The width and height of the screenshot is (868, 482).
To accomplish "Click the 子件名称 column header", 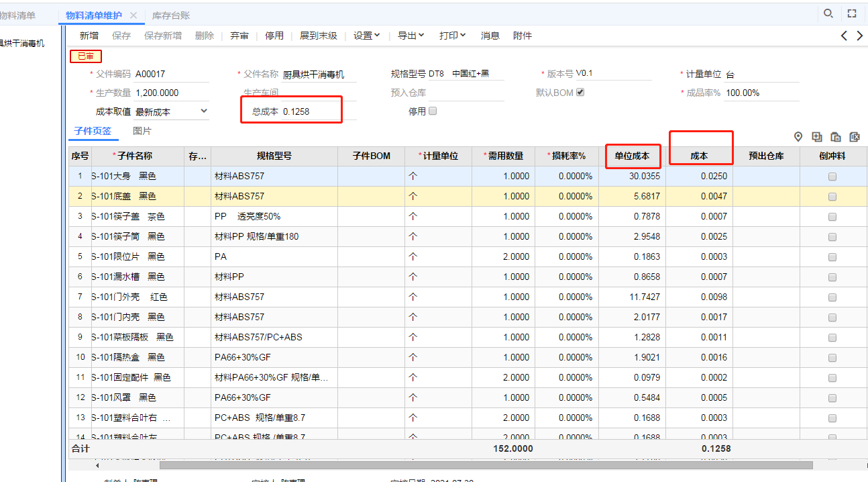I will [x=138, y=156].
